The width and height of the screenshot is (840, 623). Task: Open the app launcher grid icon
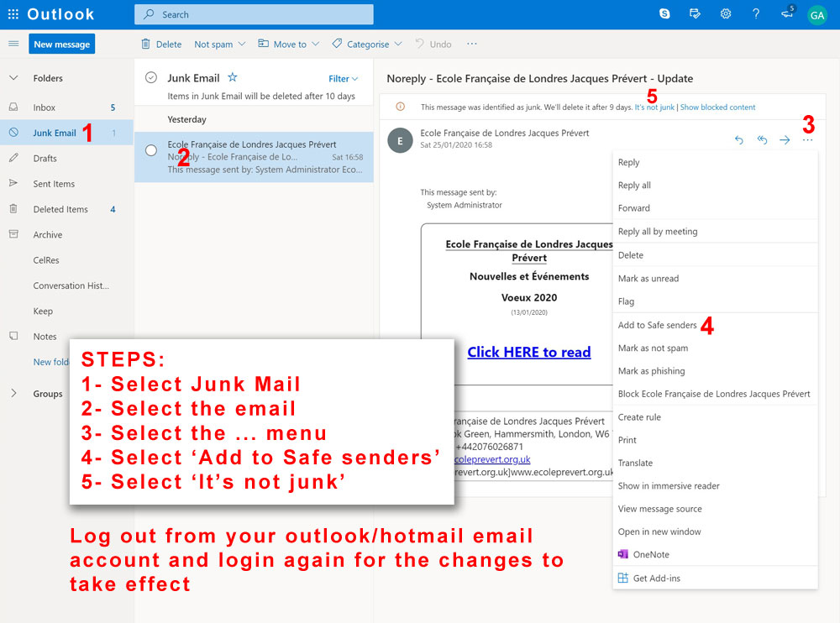click(13, 14)
